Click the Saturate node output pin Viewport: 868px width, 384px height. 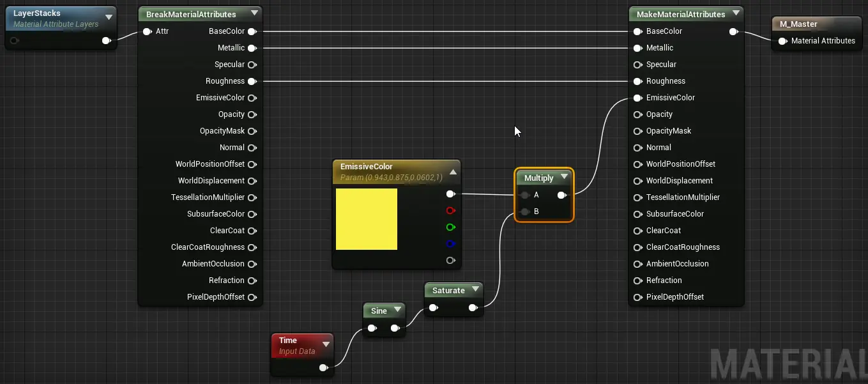(x=473, y=308)
